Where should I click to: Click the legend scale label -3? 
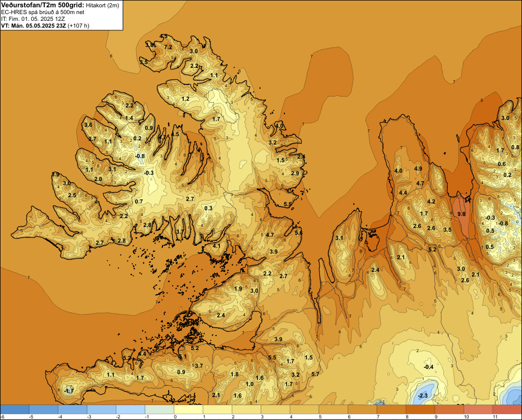[89, 417]
